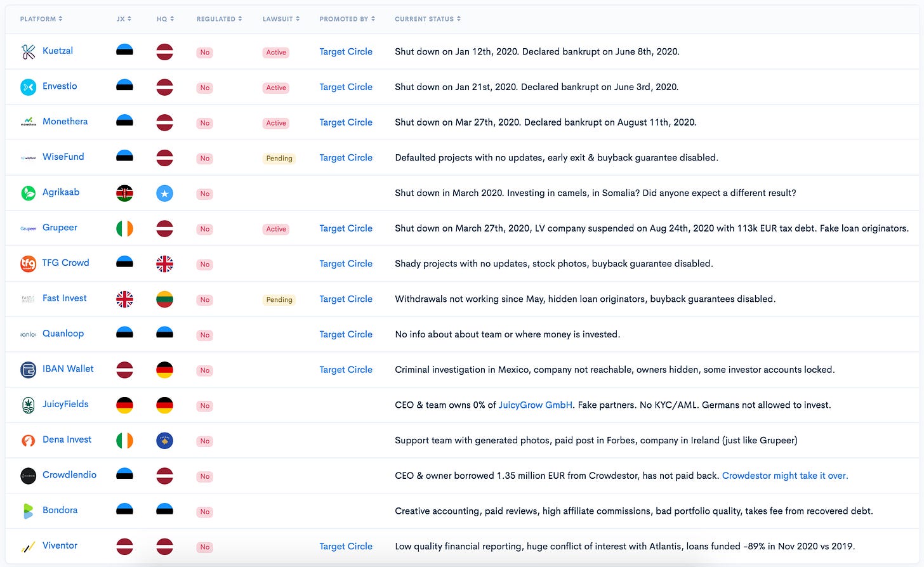The image size is (924, 567).
Task: Follow the JuicyGrow GmbH link
Action: pyautogui.click(x=536, y=405)
